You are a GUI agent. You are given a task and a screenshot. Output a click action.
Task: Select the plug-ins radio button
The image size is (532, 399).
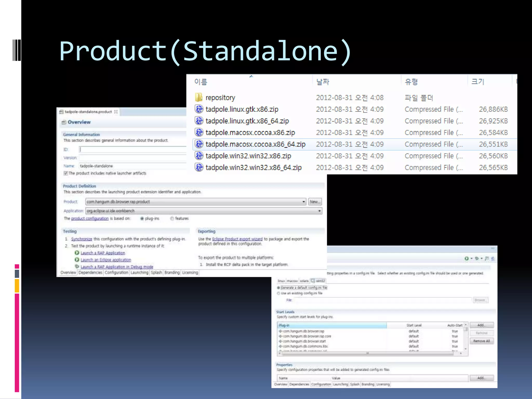tap(142, 218)
